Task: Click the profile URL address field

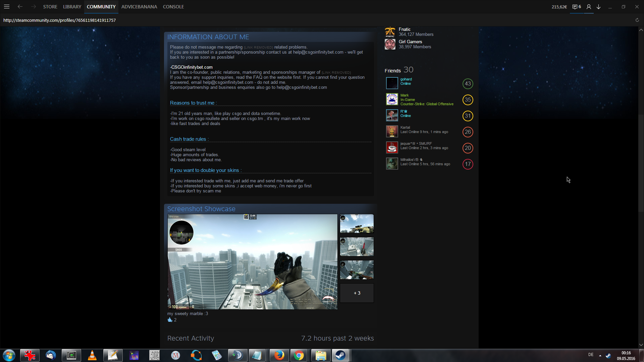Action: (x=60, y=20)
